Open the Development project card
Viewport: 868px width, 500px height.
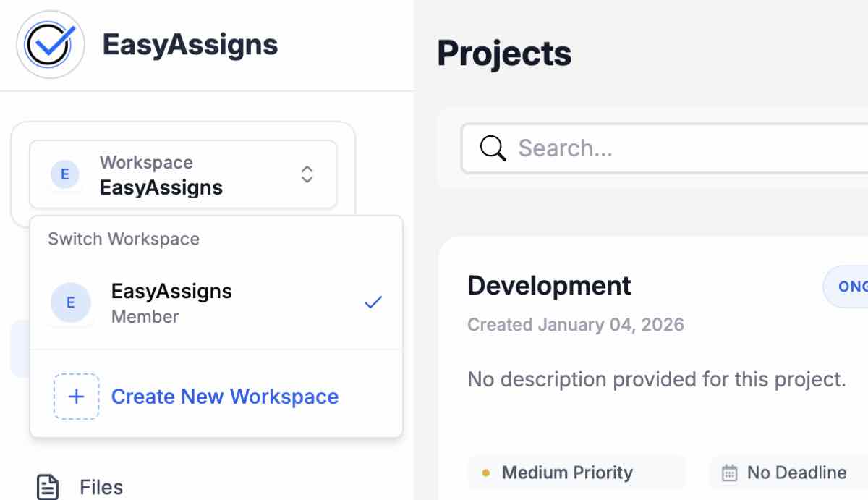click(549, 285)
